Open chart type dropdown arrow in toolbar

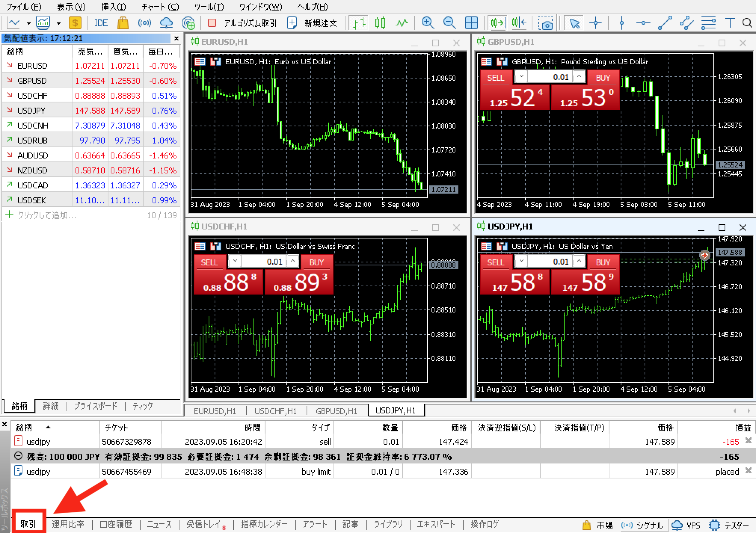pos(29,23)
